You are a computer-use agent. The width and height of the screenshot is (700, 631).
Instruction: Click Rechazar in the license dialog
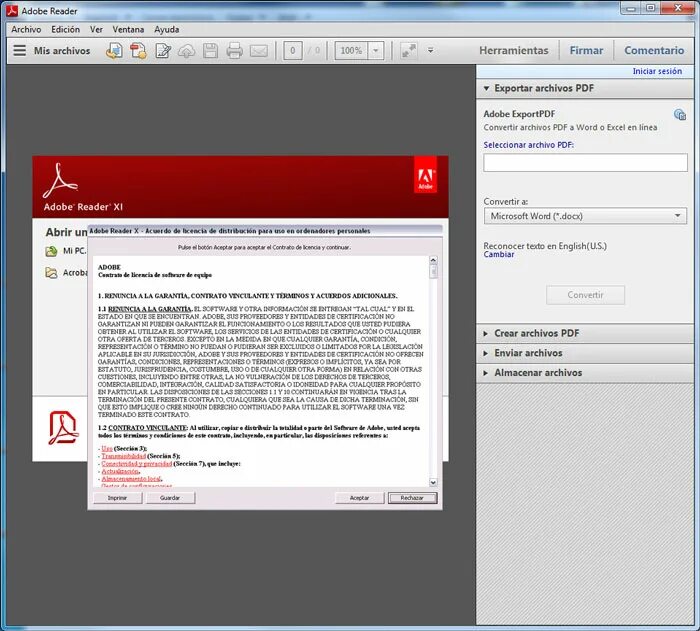click(412, 498)
